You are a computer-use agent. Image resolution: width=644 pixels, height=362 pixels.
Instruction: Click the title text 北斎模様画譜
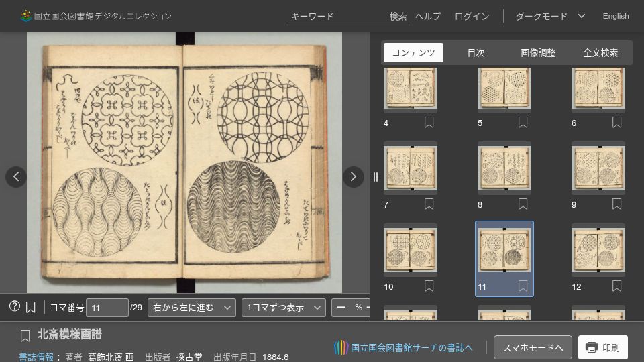[x=70, y=334]
